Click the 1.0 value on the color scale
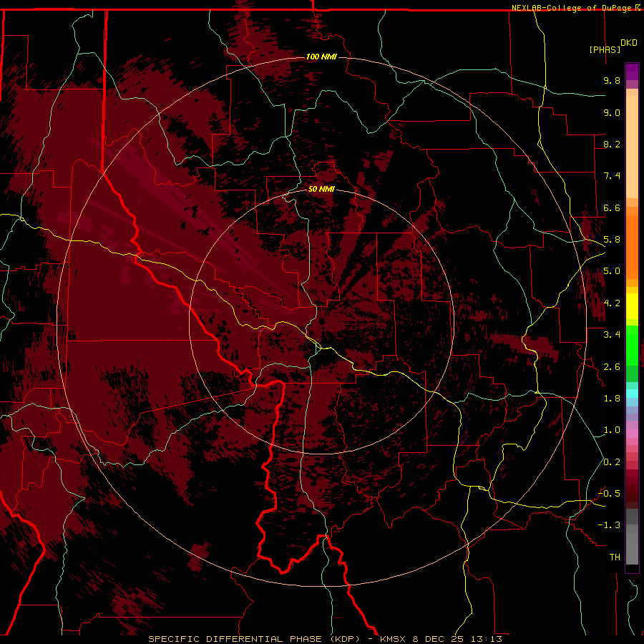Viewport: 644px width, 644px height. [612, 430]
